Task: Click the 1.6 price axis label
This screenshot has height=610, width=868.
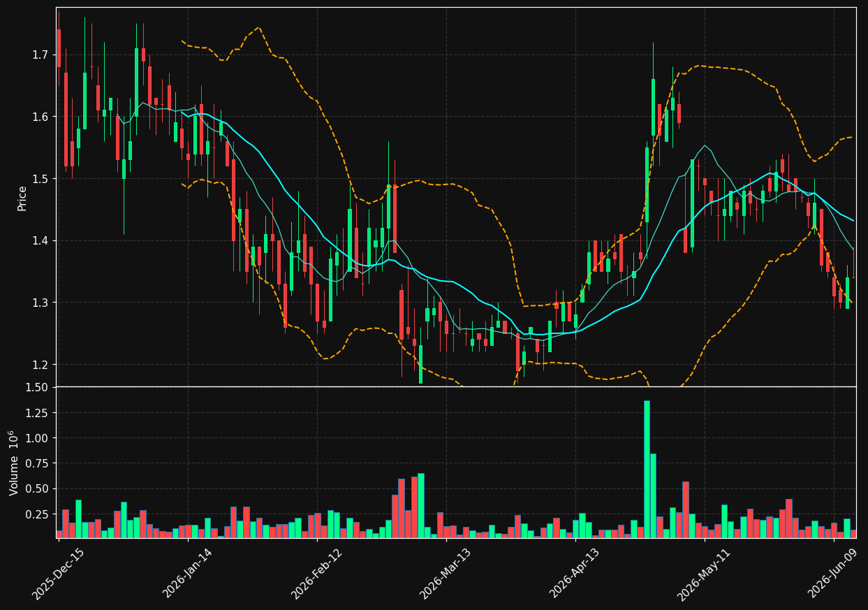Action: pyautogui.click(x=41, y=117)
